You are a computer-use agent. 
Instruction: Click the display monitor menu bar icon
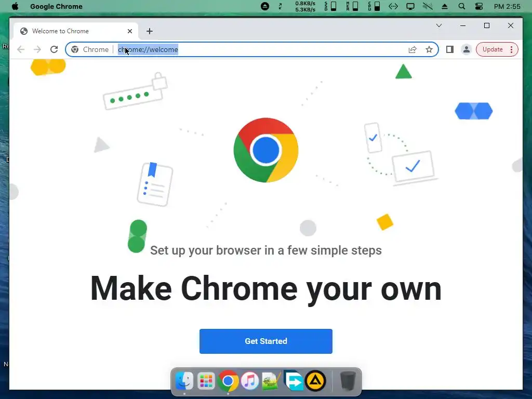tap(410, 6)
